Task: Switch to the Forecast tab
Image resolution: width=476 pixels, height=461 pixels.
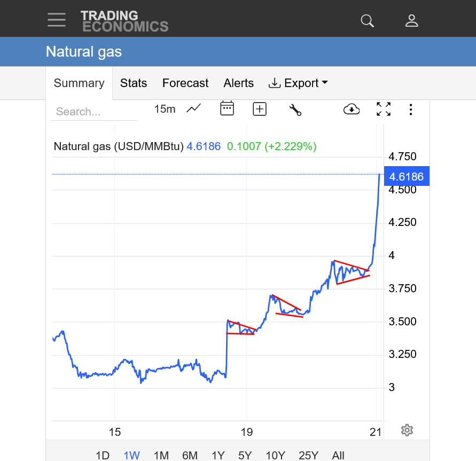Action: click(185, 83)
